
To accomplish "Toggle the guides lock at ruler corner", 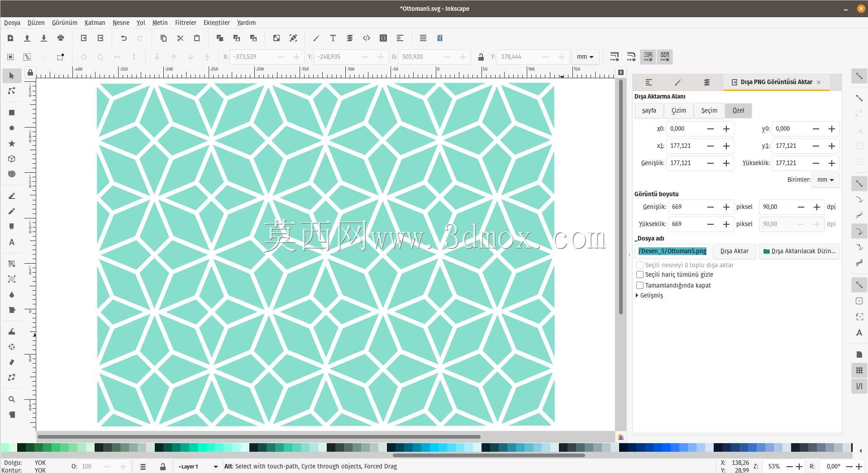I will (x=30, y=72).
